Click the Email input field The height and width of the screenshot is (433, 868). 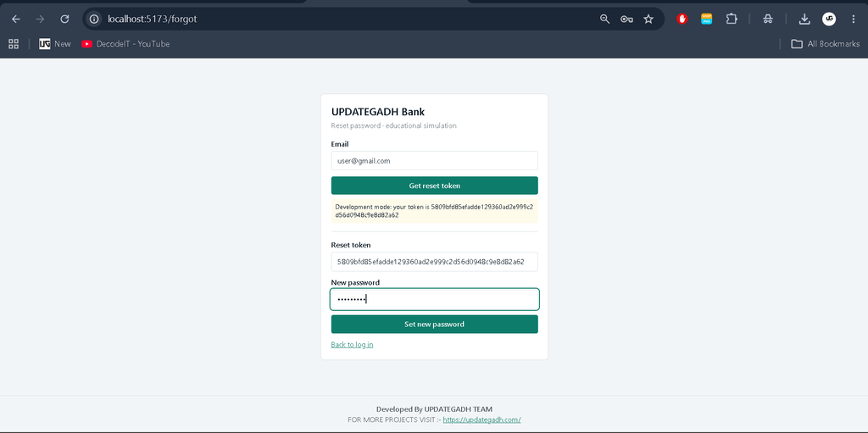tap(435, 161)
